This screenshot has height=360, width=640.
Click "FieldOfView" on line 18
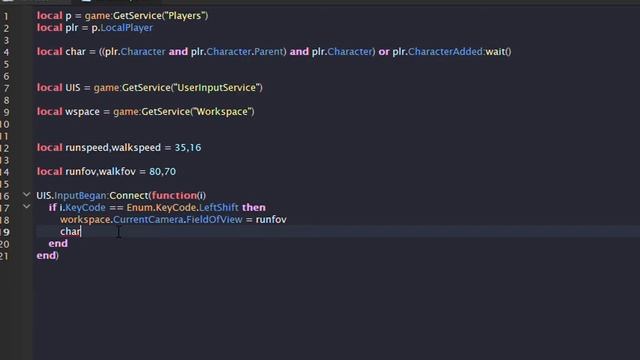pyautogui.click(x=214, y=220)
